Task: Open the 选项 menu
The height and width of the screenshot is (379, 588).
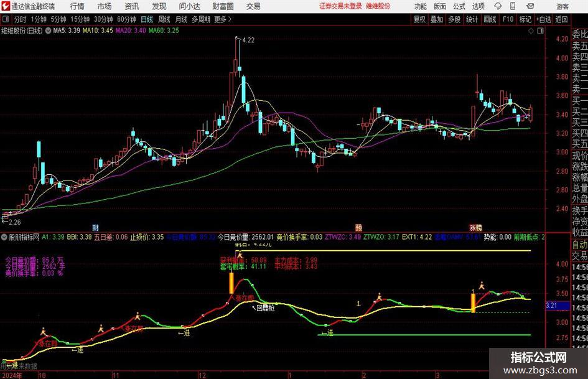Action: [478, 6]
